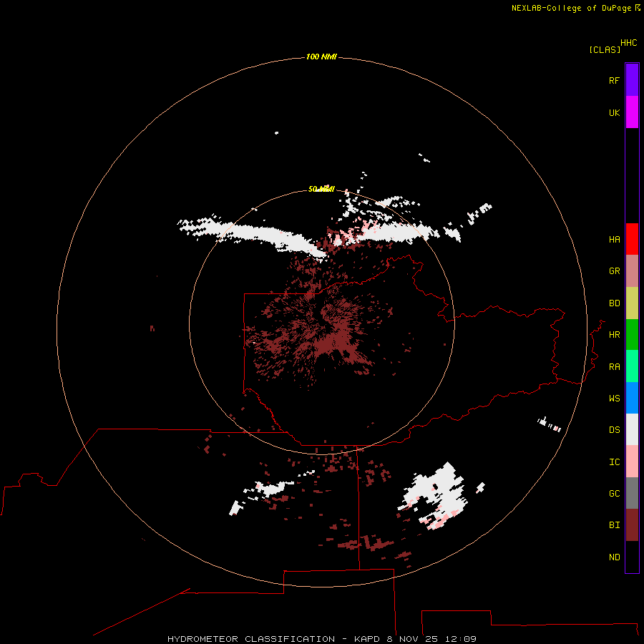Click the 'GC' legend label
The image size is (644, 644).
click(x=614, y=494)
